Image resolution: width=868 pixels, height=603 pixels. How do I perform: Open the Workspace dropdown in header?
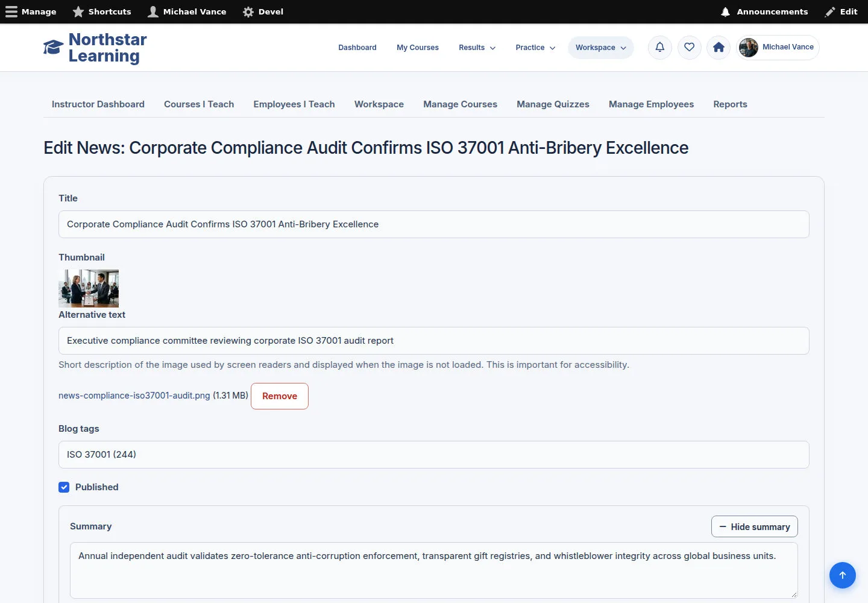tap(601, 48)
